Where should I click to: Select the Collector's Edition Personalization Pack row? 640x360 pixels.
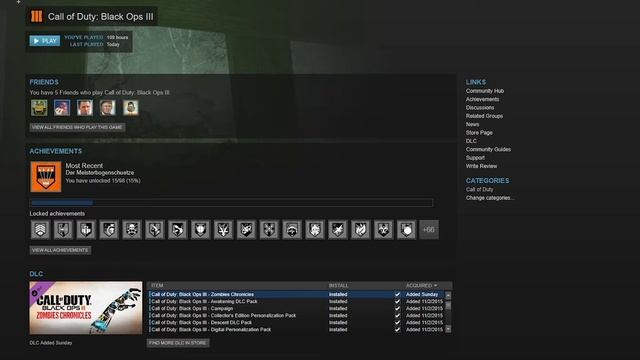(296, 316)
